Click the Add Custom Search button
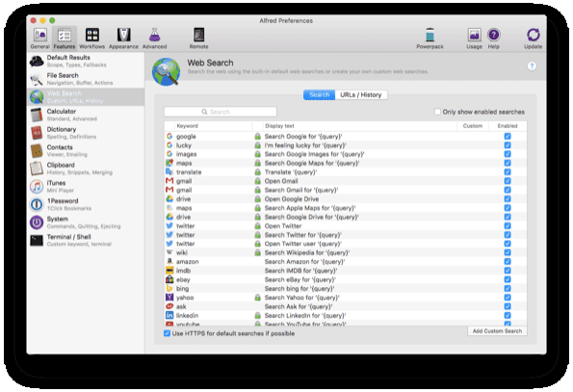 pos(497,331)
